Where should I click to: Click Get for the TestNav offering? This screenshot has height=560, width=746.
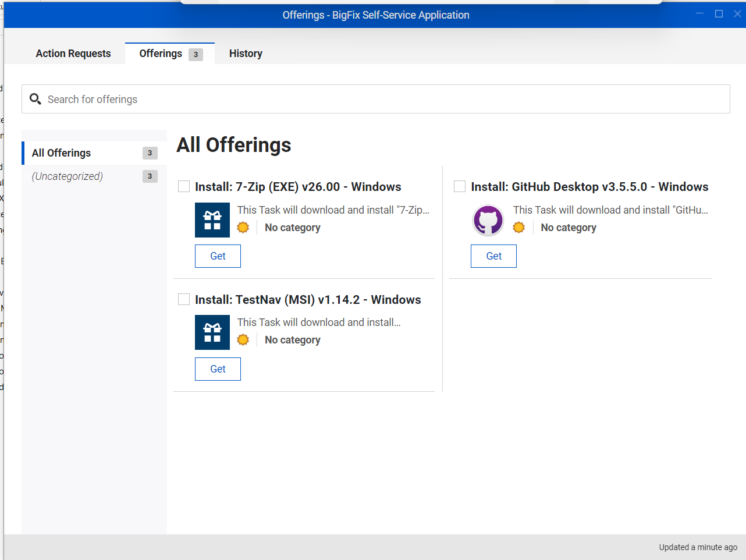pos(218,368)
